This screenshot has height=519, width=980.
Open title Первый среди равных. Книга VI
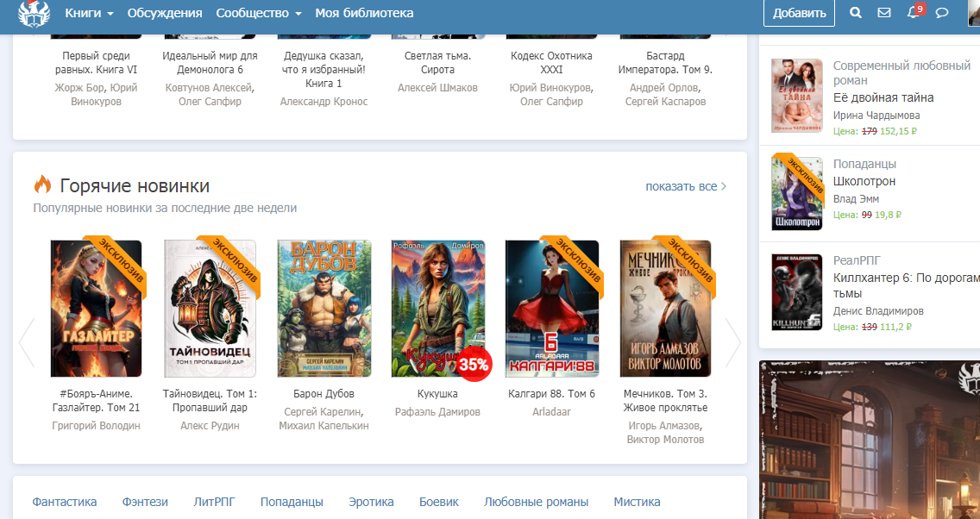[x=97, y=62]
